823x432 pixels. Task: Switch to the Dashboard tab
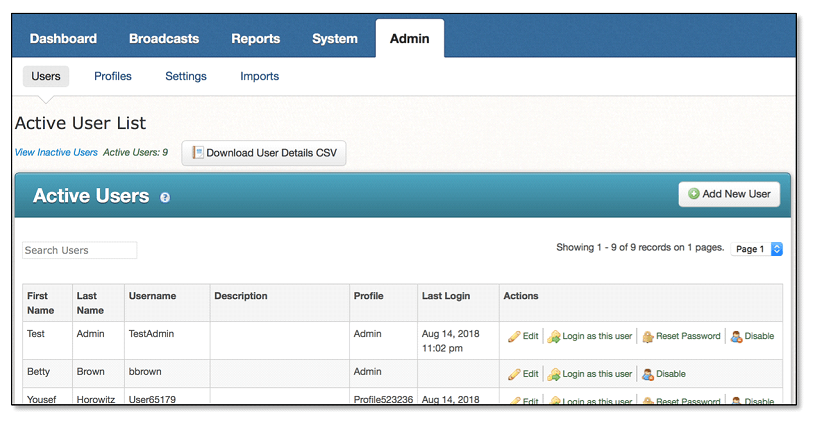point(63,39)
